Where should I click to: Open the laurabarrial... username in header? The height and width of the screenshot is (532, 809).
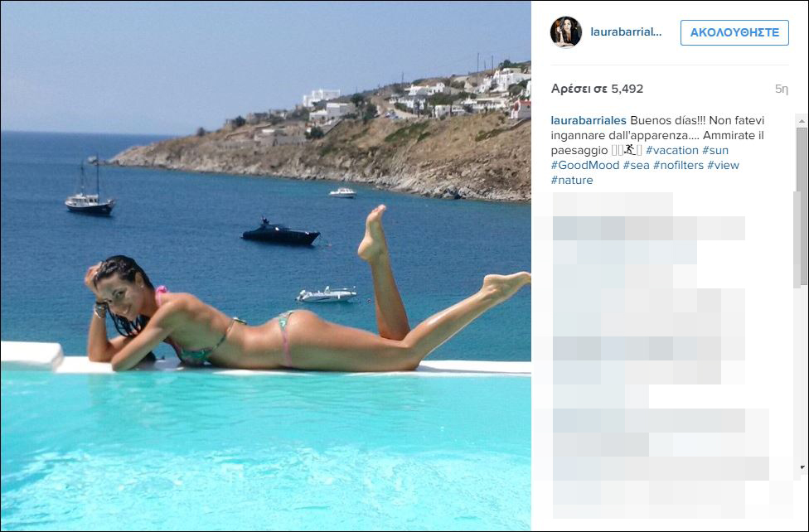pyautogui.click(x=626, y=32)
